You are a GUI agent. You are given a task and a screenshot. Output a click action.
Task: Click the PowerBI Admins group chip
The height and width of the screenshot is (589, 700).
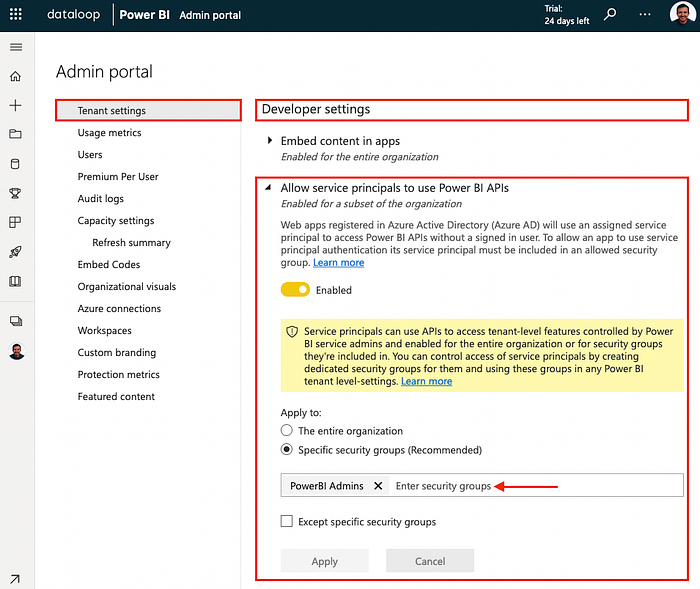click(x=335, y=485)
